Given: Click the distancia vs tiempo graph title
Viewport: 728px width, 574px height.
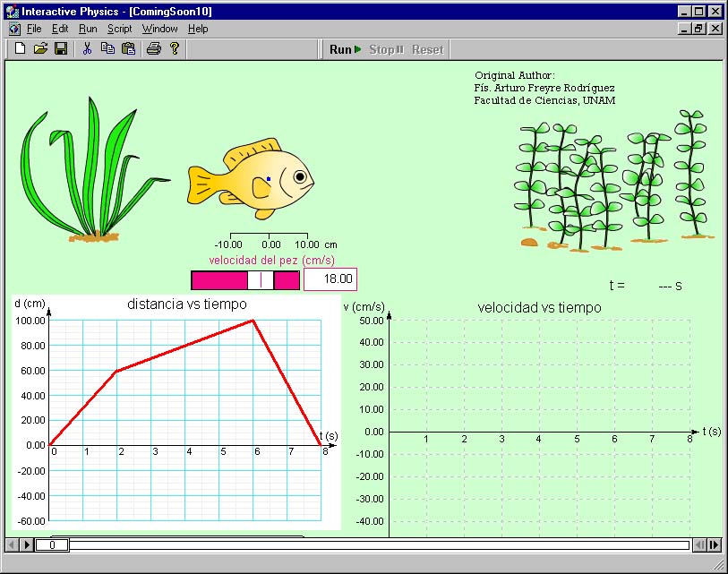Looking at the screenshot, I should [x=186, y=304].
